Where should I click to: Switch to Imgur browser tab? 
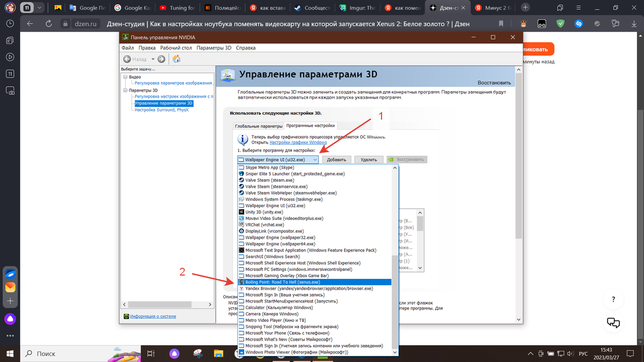click(x=357, y=8)
